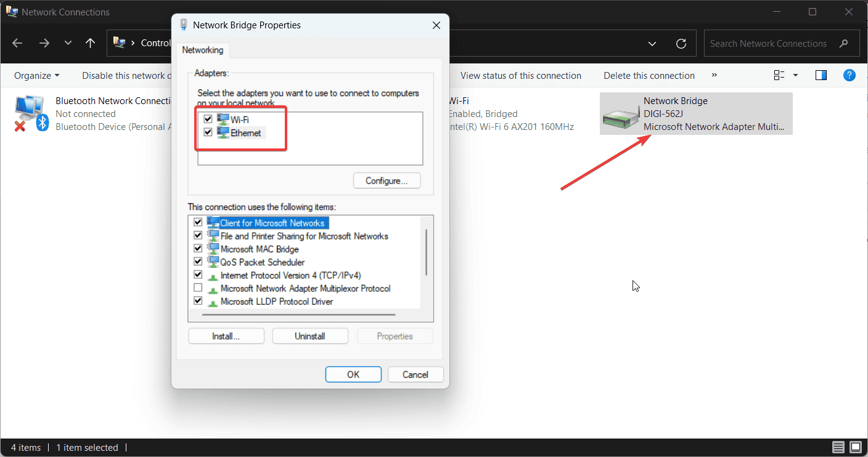The width and height of the screenshot is (868, 457).
Task: Show more toolbar commands chevron
Action: pyautogui.click(x=714, y=75)
